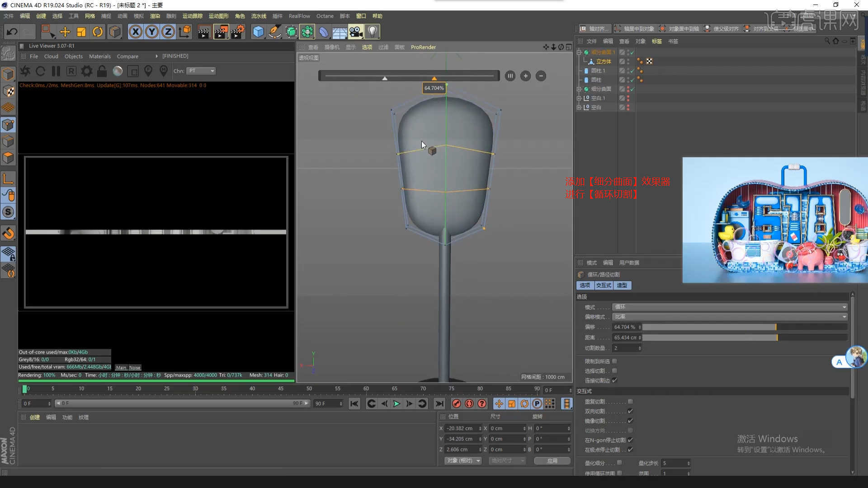Open the Octane menu

coord(325,16)
